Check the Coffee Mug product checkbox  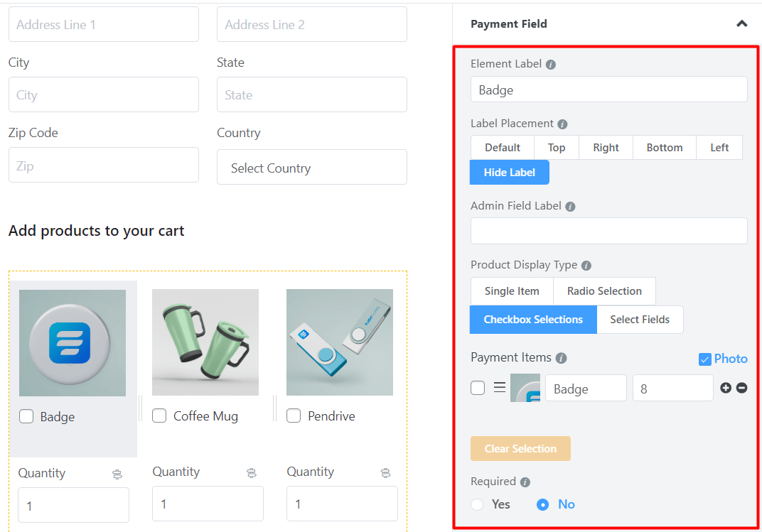(x=159, y=416)
